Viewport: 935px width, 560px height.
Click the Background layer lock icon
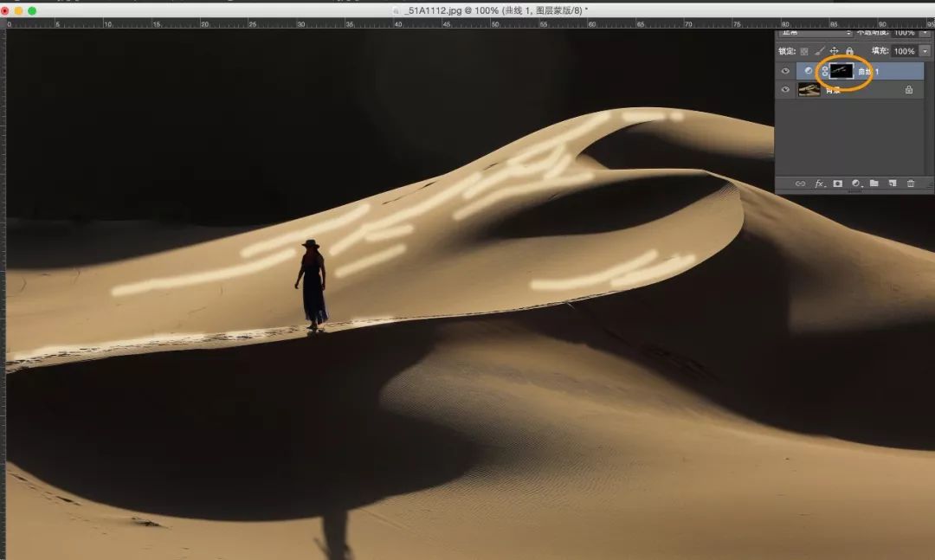point(908,89)
